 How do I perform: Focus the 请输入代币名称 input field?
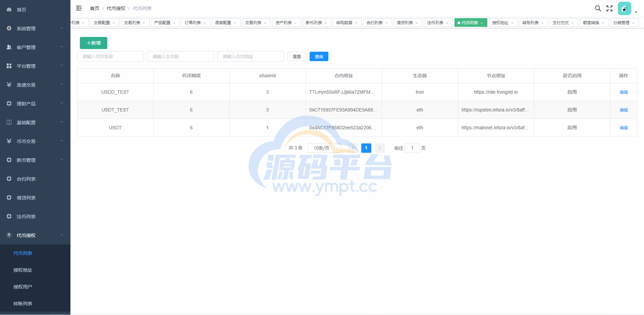coord(110,56)
